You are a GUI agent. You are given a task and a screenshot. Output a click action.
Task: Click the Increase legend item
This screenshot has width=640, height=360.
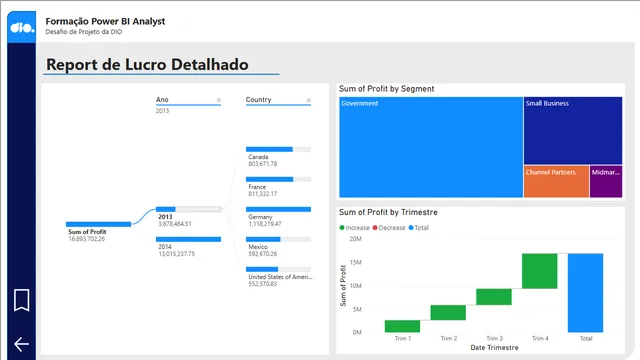[x=354, y=228]
